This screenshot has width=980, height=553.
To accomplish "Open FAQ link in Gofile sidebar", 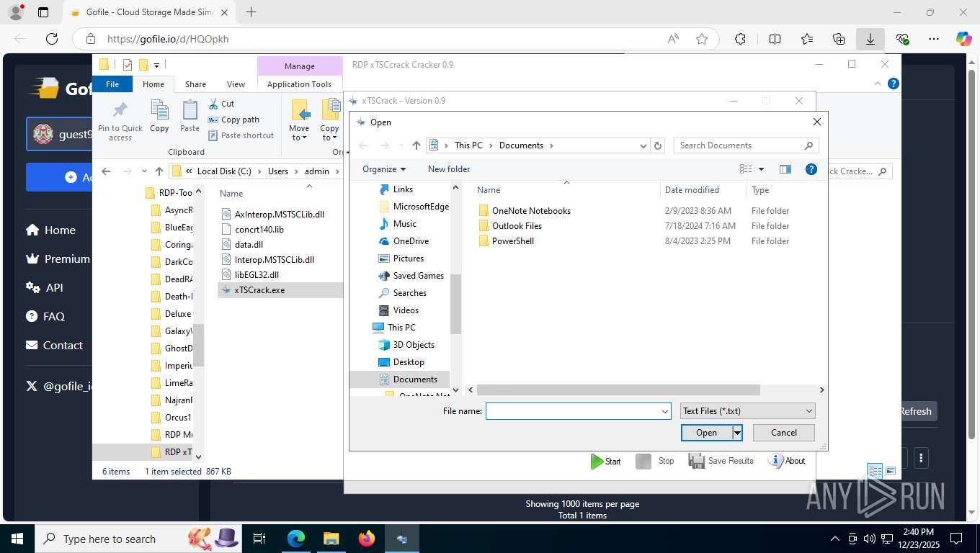I will click(45, 316).
